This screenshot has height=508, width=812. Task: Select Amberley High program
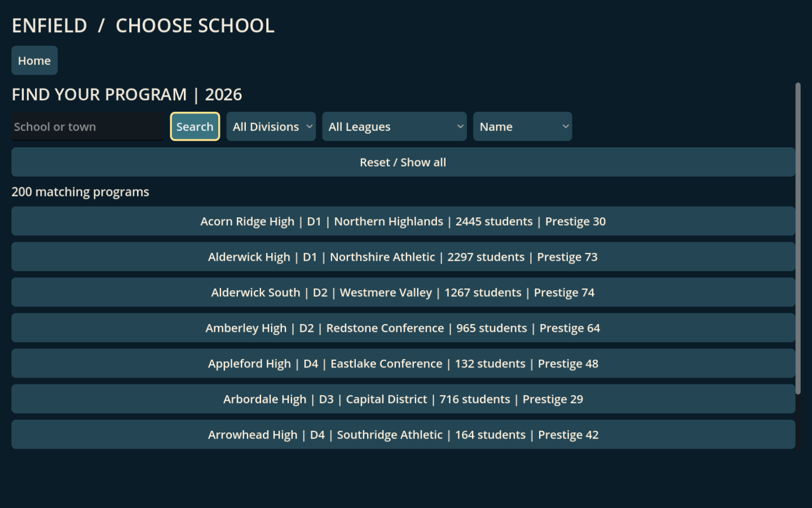[403, 328]
